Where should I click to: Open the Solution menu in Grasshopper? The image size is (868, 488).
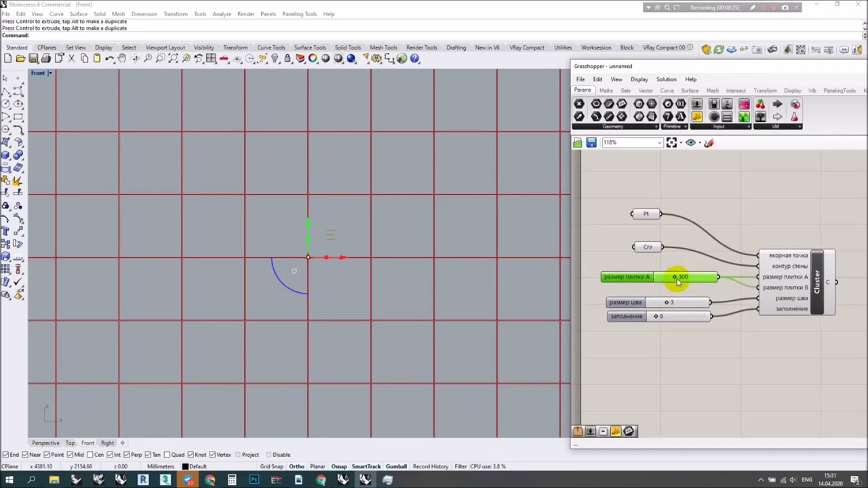click(666, 79)
